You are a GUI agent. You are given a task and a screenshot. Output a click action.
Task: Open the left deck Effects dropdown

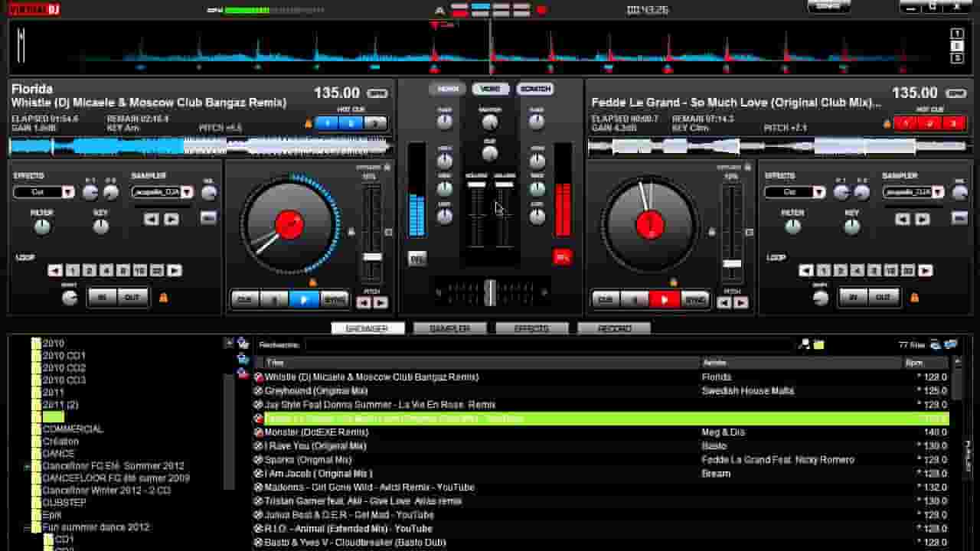68,192
